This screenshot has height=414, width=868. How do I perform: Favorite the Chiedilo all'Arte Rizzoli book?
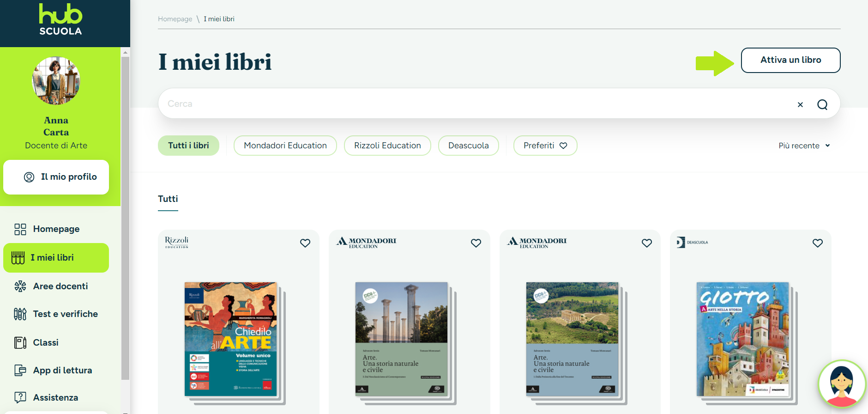click(x=305, y=243)
